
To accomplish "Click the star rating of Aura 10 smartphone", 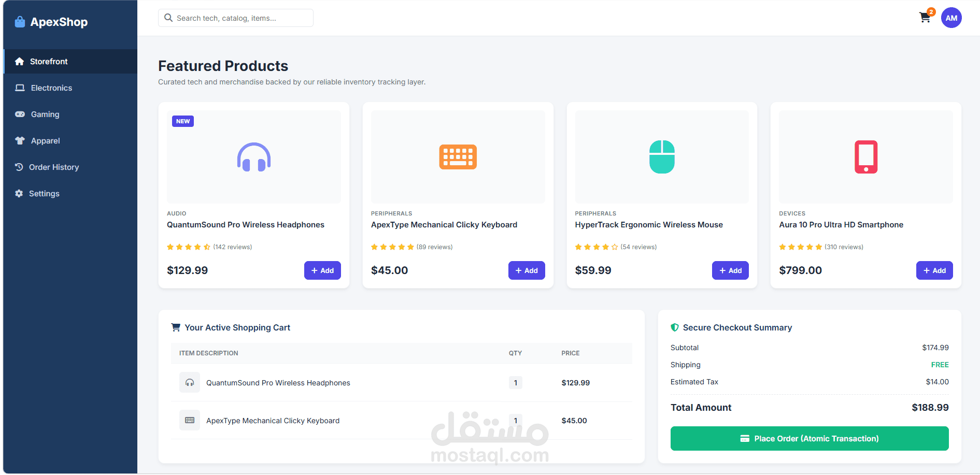I will pyautogui.click(x=801, y=247).
